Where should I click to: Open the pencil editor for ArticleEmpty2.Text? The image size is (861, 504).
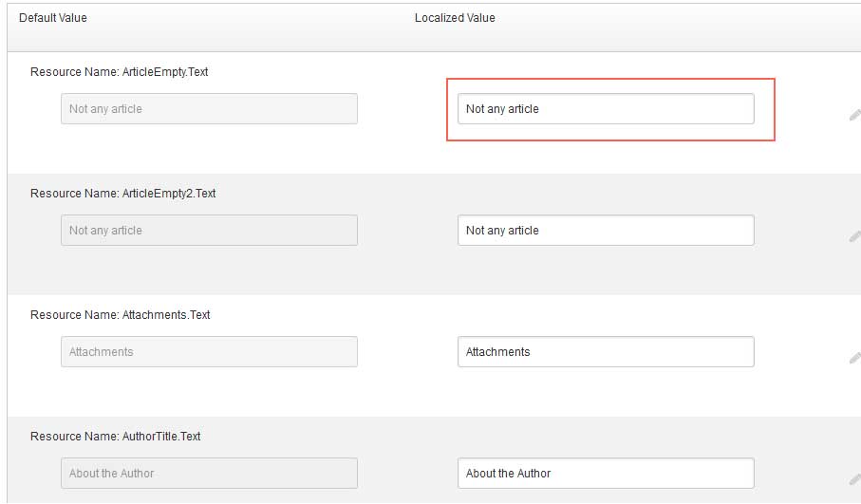click(x=855, y=236)
